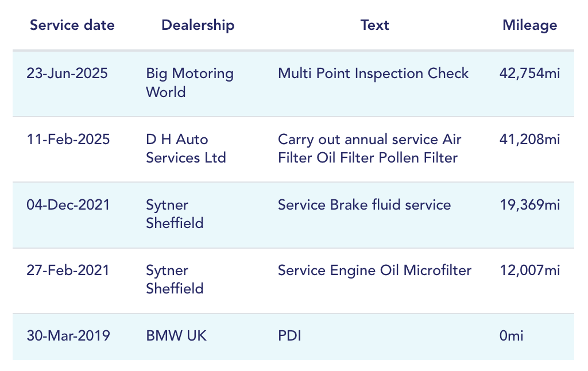588x371 pixels.
Task: Click the 41,208mi mileage value
Action: [x=530, y=140]
